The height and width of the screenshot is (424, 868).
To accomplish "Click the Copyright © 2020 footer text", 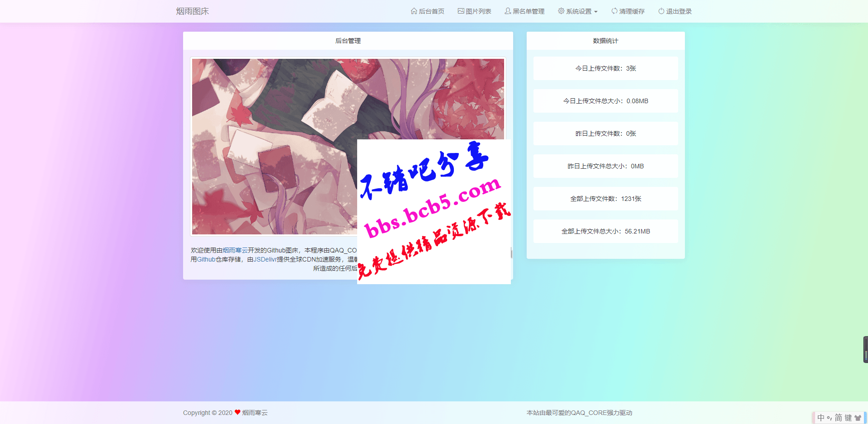I will point(208,413).
